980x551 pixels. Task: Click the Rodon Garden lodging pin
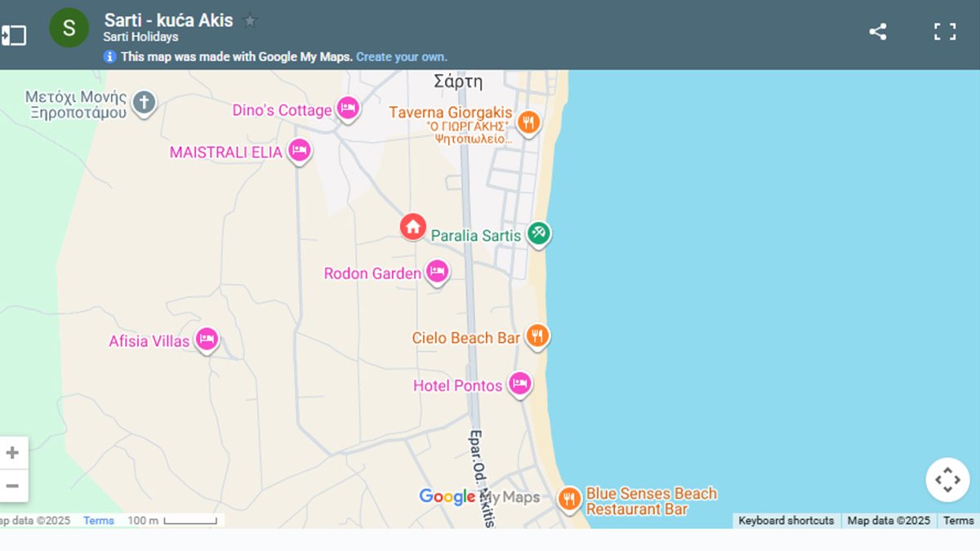click(x=438, y=271)
